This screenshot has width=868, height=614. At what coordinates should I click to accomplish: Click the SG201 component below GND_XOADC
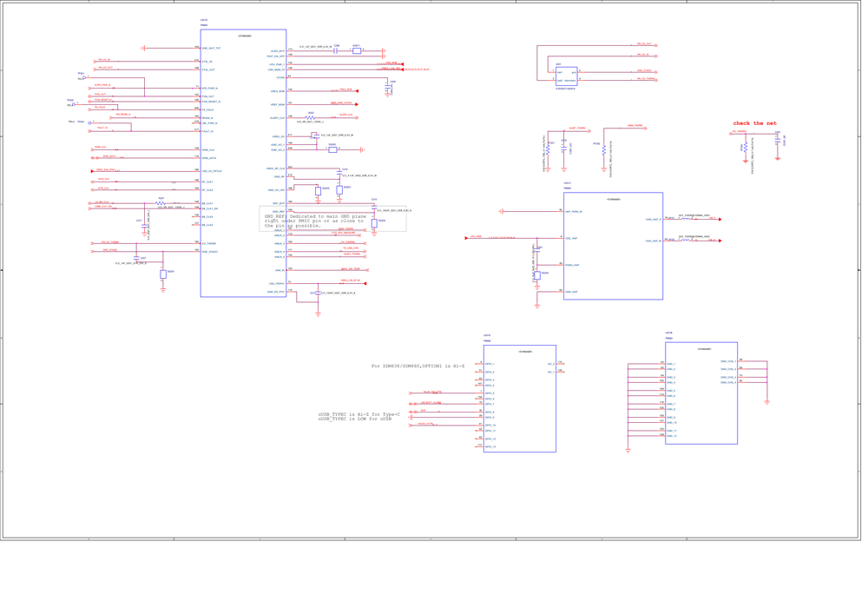coord(163,274)
